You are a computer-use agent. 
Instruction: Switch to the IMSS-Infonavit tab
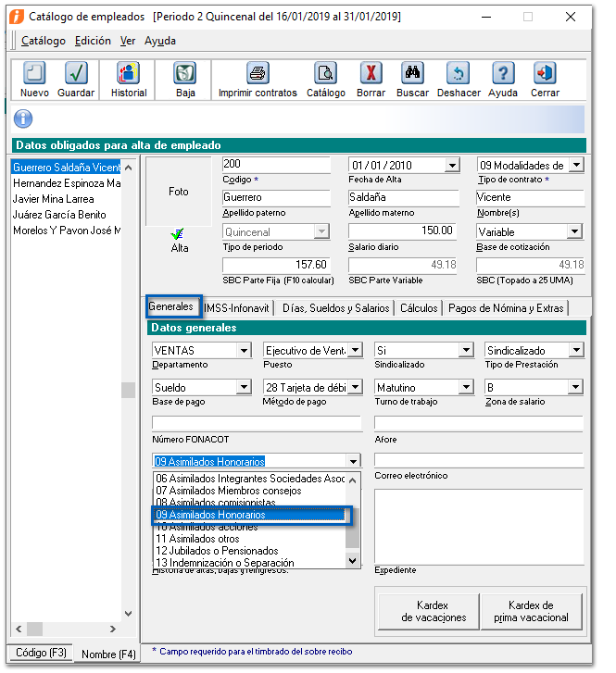click(237, 308)
